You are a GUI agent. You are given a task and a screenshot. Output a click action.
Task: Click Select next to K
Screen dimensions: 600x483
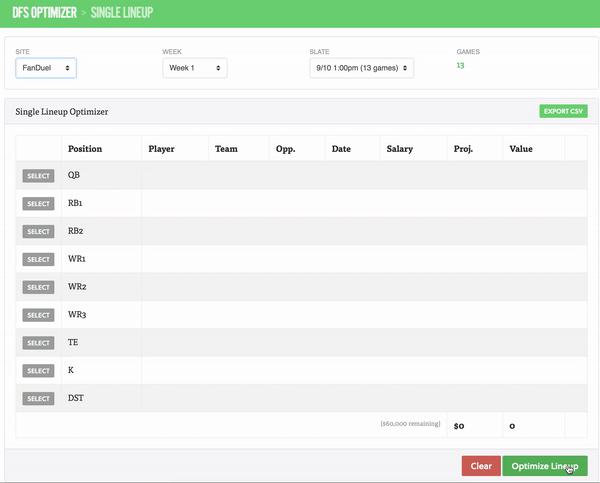(x=38, y=371)
